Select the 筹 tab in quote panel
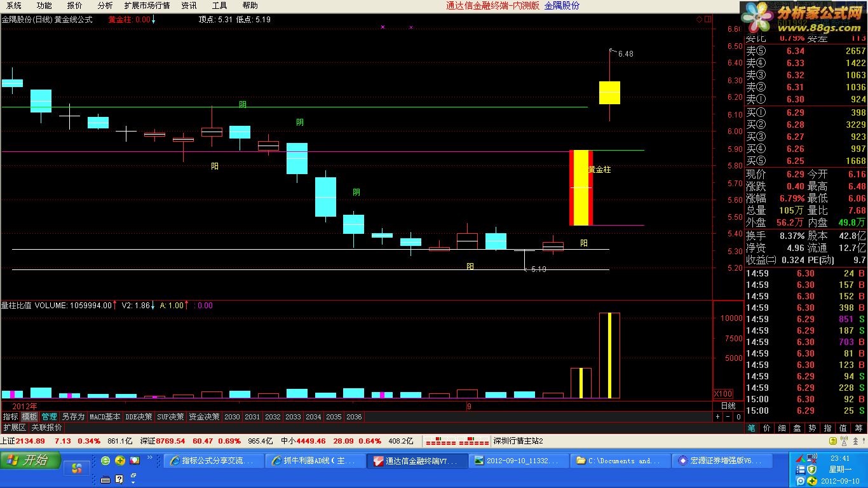This screenshot has width=868, height=488. click(x=859, y=428)
